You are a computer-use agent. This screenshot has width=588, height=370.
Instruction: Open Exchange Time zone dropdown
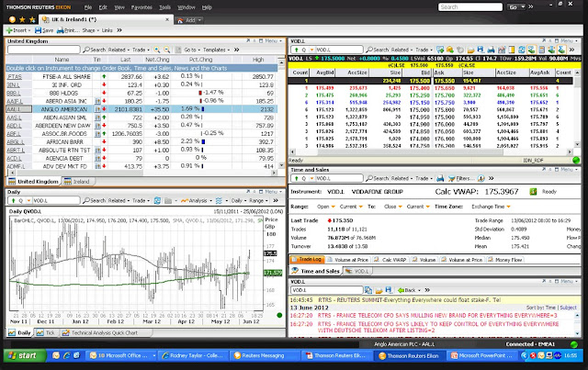tap(508, 207)
